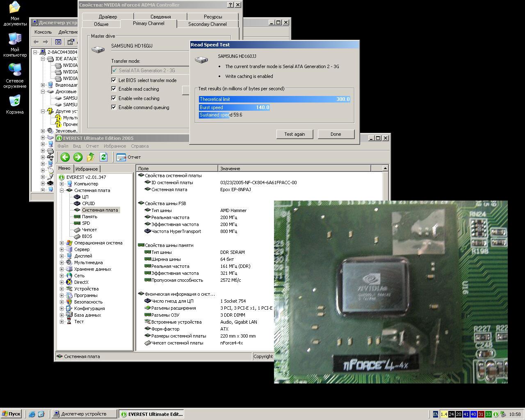
Task: Open the Пуск start menu
Action: click(11, 414)
